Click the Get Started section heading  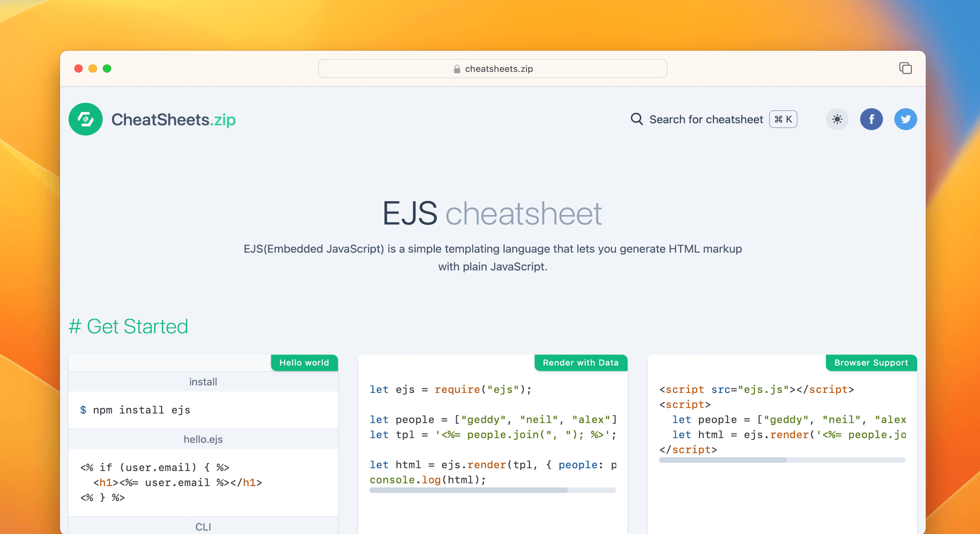128,326
